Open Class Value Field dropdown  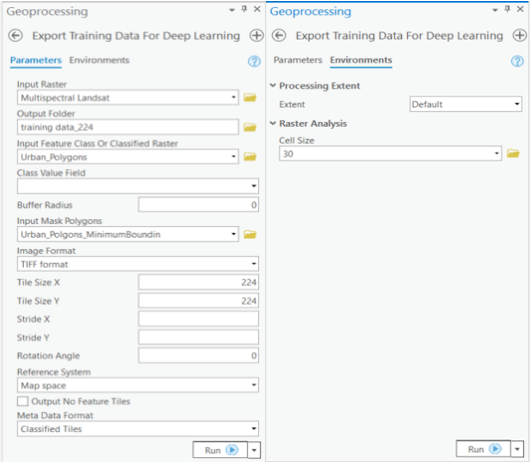pos(138,186)
